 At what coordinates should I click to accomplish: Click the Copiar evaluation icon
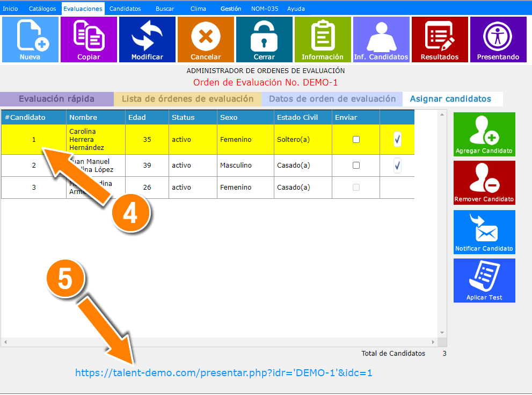89,39
